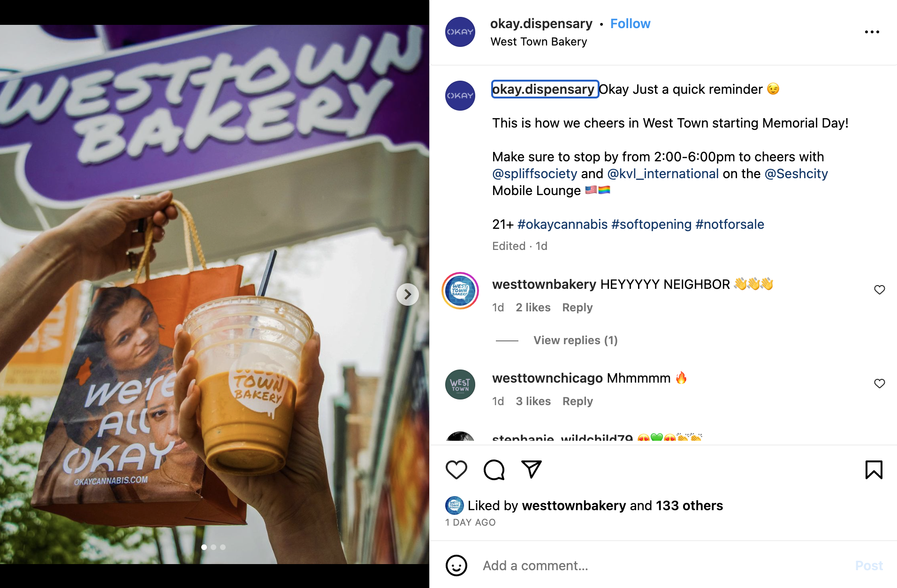Reply to the westtownbakery comment

click(x=577, y=308)
